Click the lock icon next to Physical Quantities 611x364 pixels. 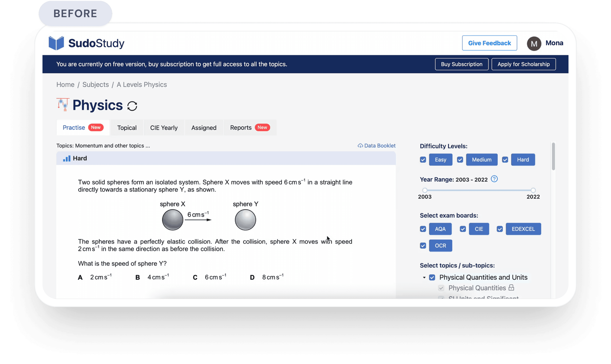511,288
